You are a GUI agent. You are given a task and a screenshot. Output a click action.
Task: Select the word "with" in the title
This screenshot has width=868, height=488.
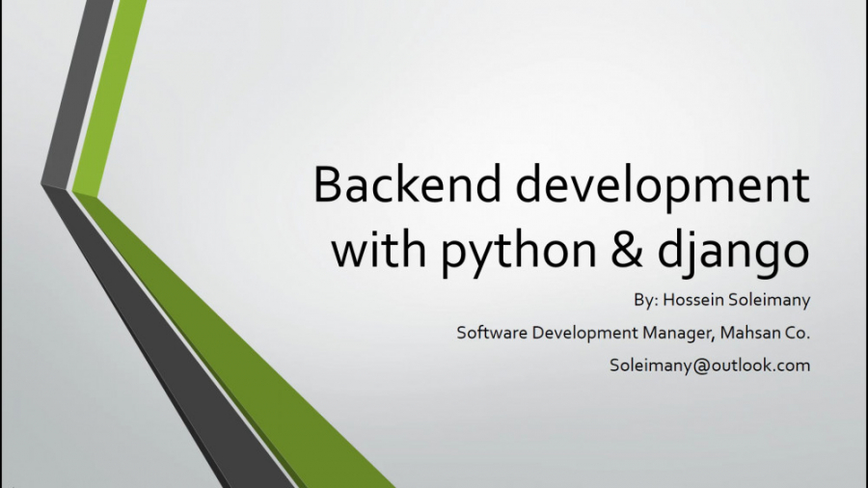point(380,249)
